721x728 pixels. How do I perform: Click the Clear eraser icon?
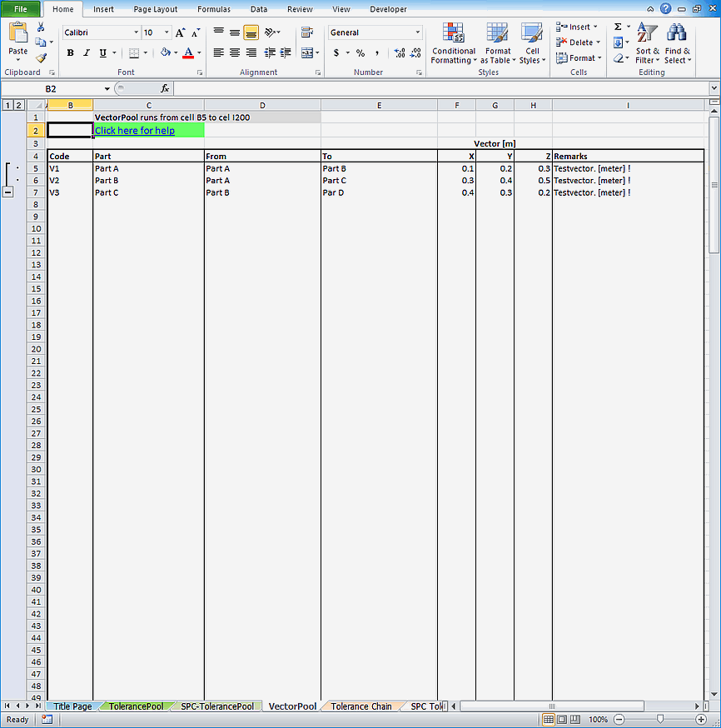click(x=618, y=58)
